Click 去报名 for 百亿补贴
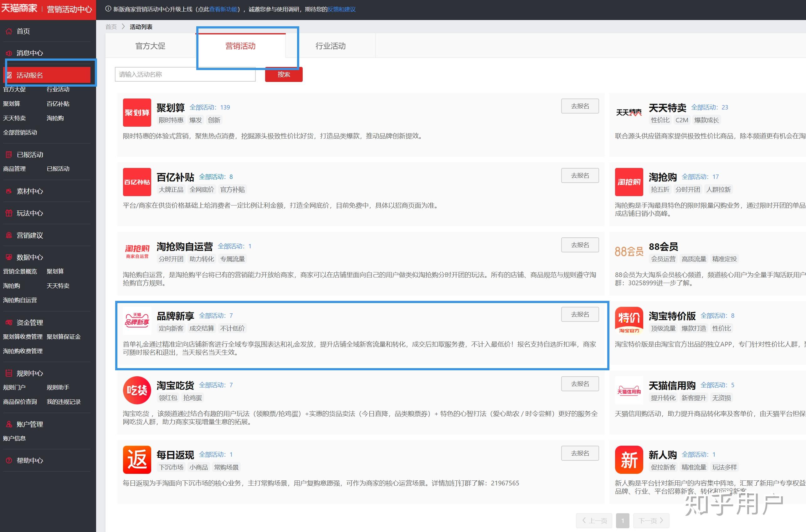806x532 pixels. 580,176
